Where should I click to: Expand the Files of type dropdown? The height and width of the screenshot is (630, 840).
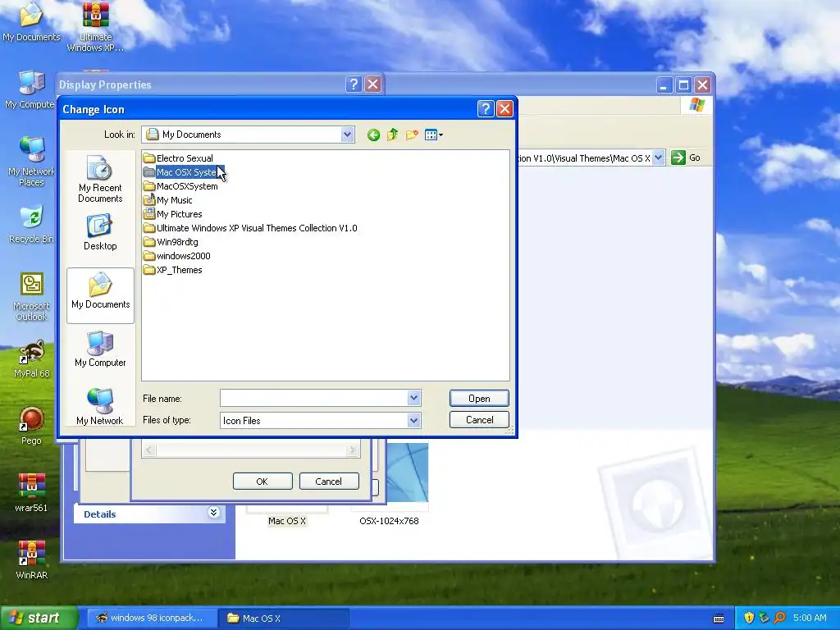click(413, 421)
